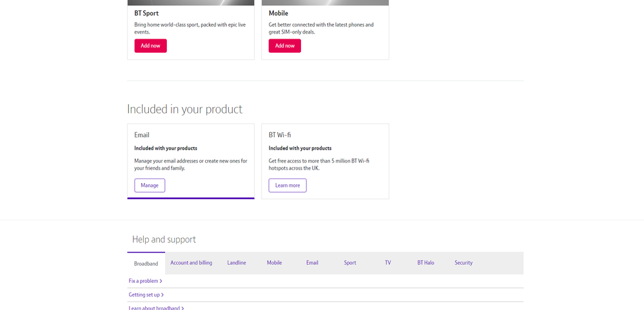
Task: Switch to the Account and billing tab
Action: (191, 263)
